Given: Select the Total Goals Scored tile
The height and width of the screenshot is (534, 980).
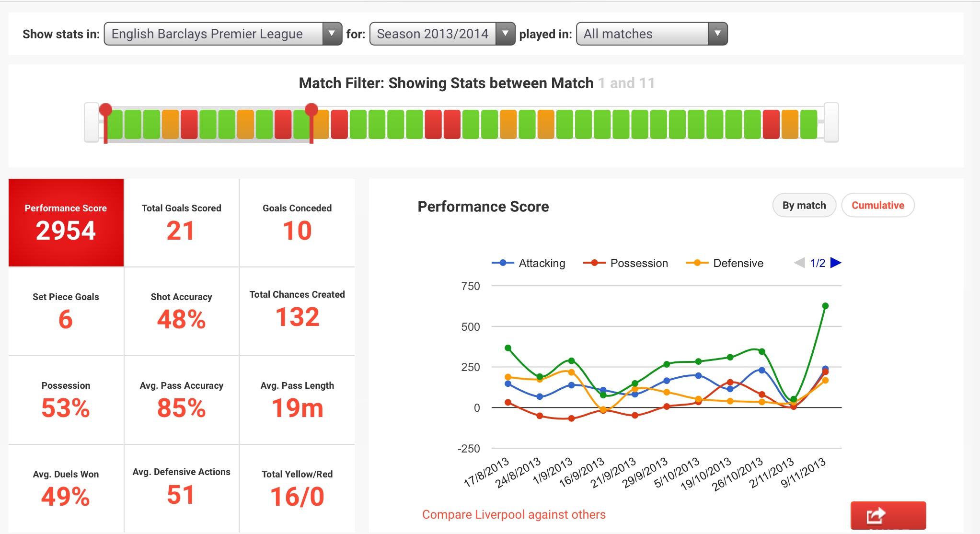Looking at the screenshot, I should [181, 223].
